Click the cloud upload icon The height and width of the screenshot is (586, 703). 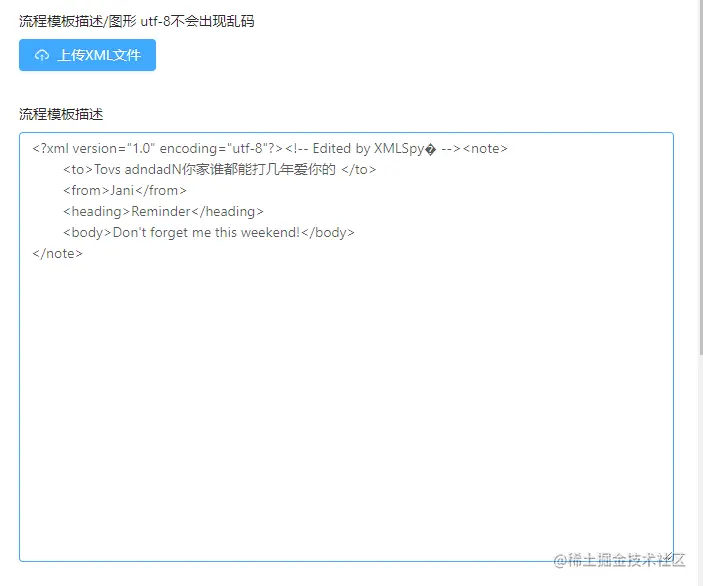click(x=42, y=55)
